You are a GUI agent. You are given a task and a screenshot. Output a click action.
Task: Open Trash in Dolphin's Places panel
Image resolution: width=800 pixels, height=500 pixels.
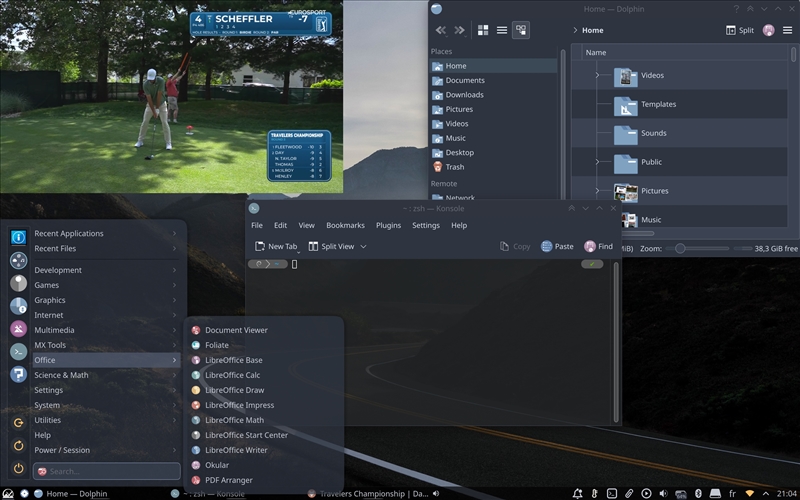click(x=494, y=167)
